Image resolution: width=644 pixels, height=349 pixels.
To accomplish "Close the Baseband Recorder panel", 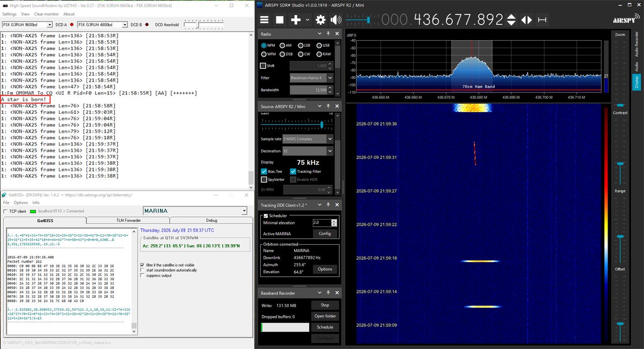I will pos(338,294).
